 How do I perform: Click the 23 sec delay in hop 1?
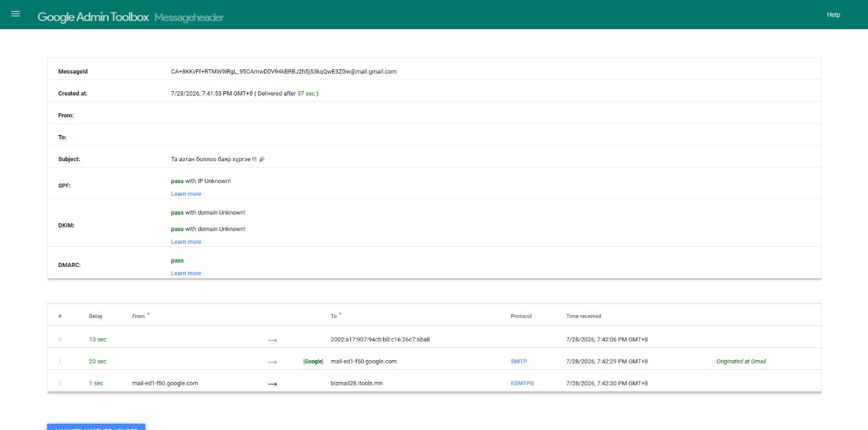pyautogui.click(x=97, y=361)
